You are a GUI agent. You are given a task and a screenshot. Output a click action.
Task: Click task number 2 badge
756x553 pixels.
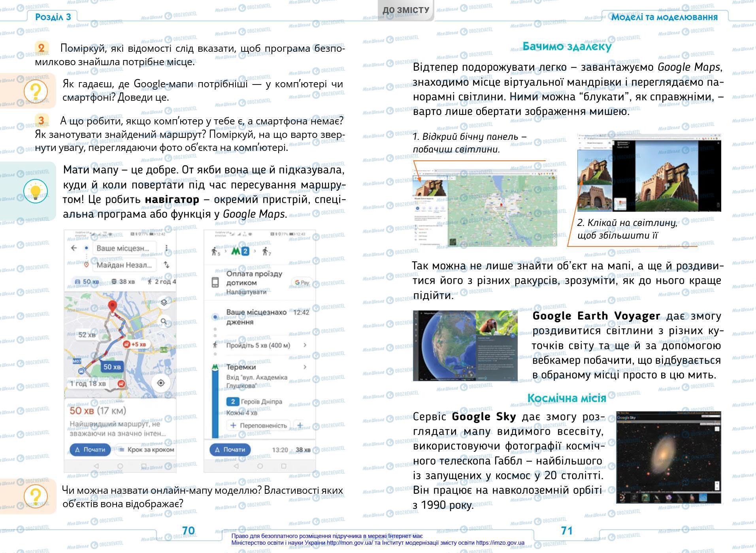41,48
